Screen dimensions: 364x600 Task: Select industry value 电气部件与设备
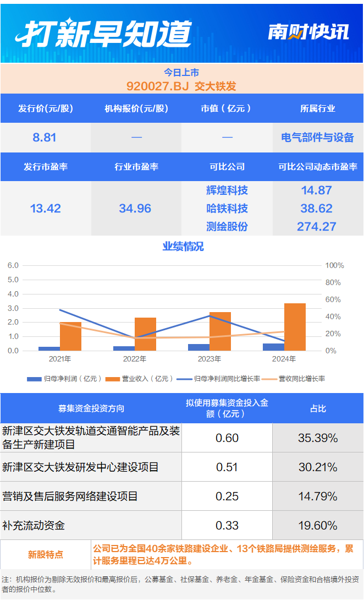pyautogui.click(x=318, y=138)
